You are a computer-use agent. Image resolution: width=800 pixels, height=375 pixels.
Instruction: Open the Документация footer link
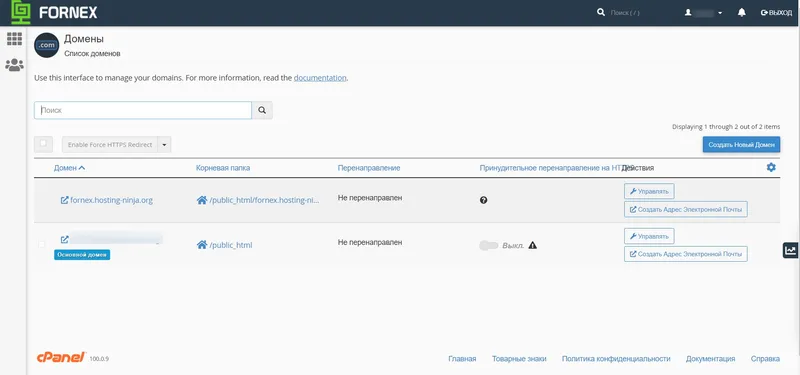click(710, 359)
